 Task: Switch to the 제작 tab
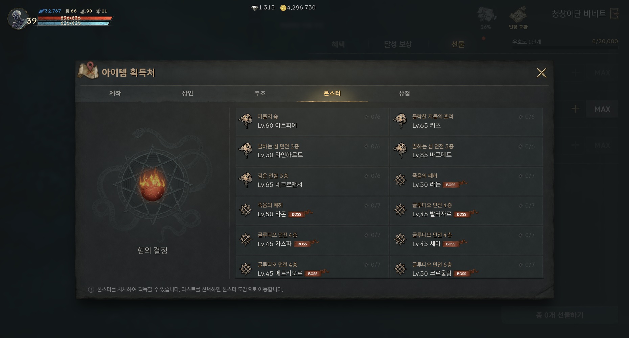click(x=115, y=93)
